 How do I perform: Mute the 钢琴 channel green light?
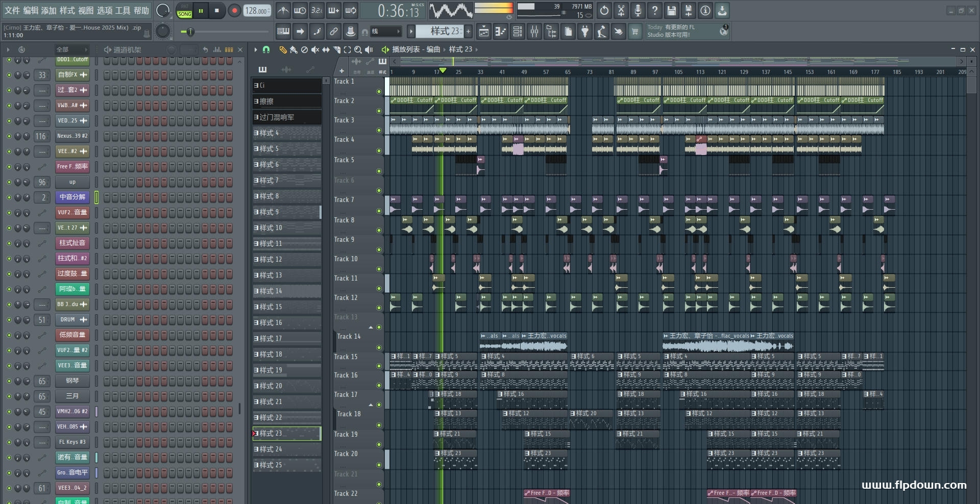coord(9,381)
